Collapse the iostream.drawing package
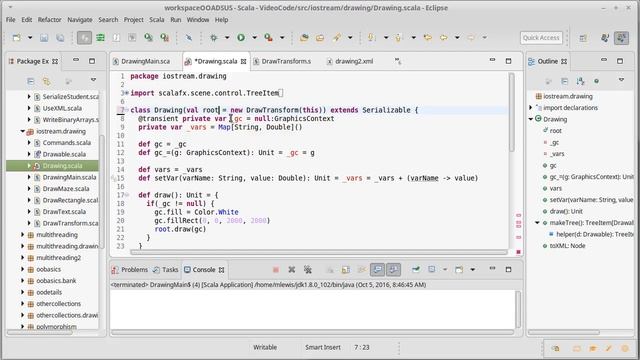 (x=22, y=131)
